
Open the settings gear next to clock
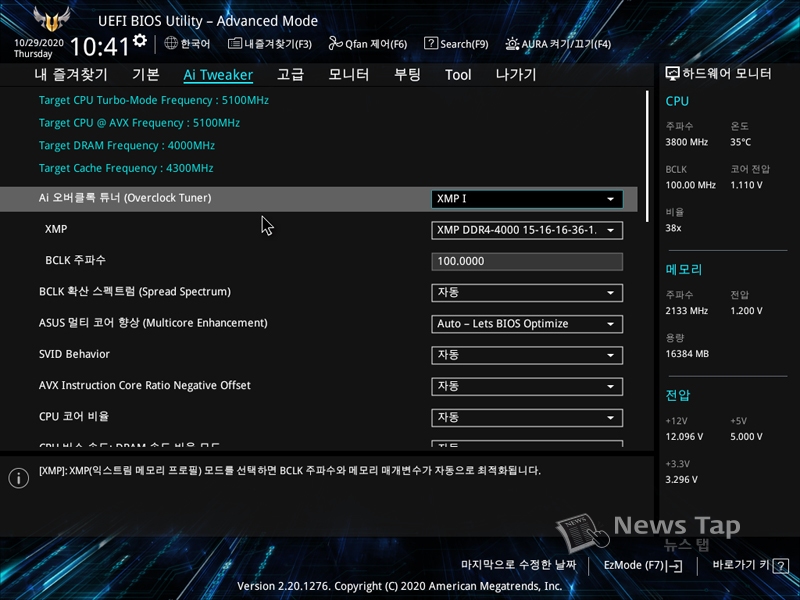tap(140, 41)
